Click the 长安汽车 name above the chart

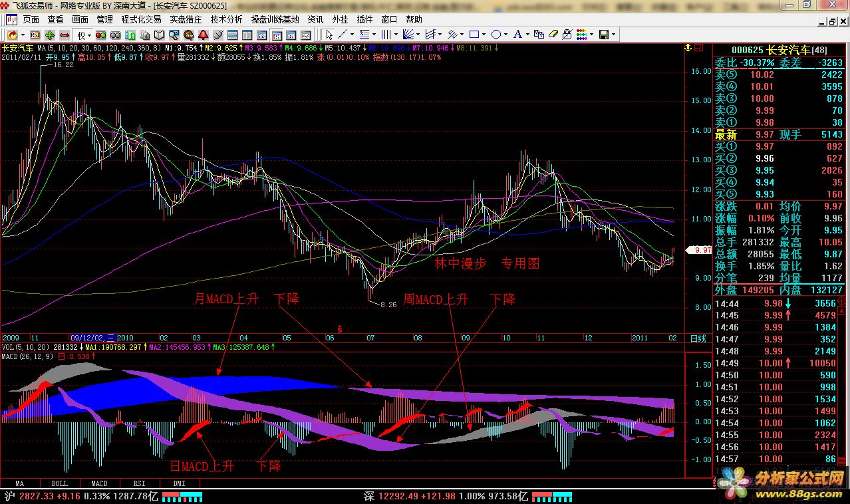[17, 49]
